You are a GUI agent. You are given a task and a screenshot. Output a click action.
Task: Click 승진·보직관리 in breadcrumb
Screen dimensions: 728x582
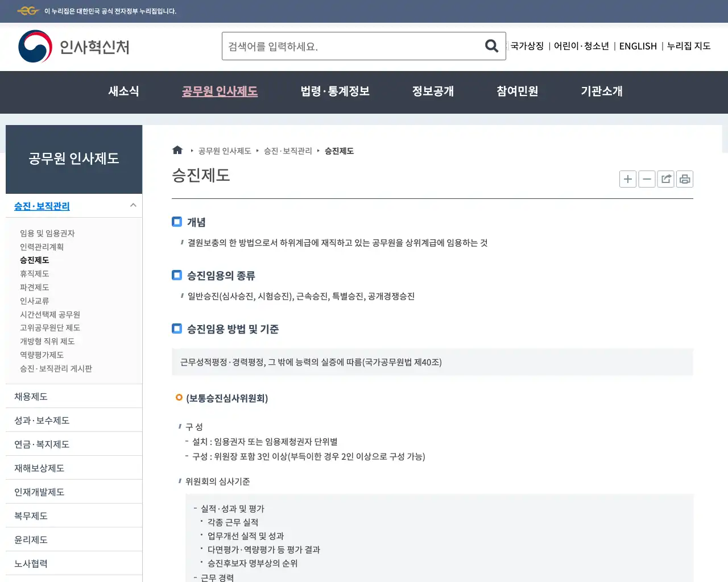click(288, 151)
